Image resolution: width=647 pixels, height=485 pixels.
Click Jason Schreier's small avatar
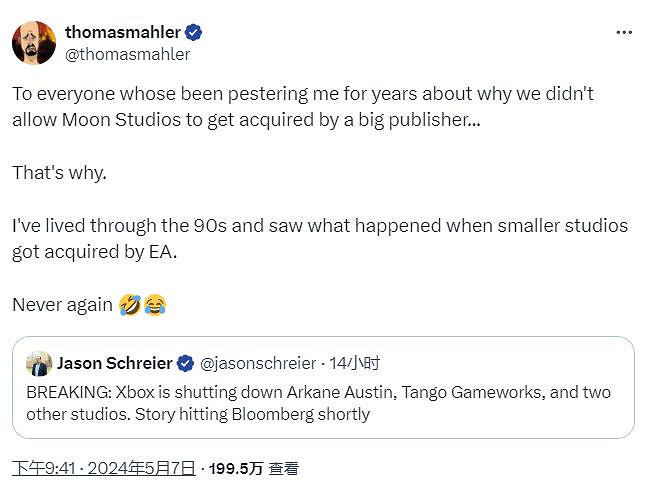pos(39,363)
